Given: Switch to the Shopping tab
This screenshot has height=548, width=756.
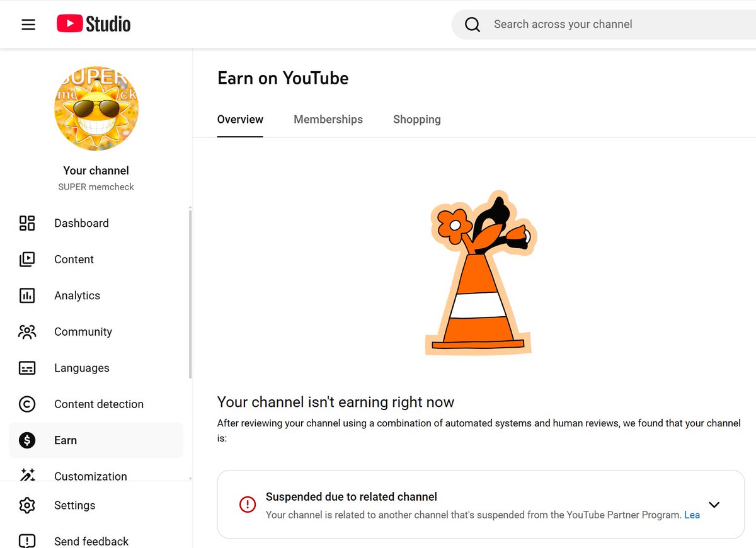Looking at the screenshot, I should point(417,120).
